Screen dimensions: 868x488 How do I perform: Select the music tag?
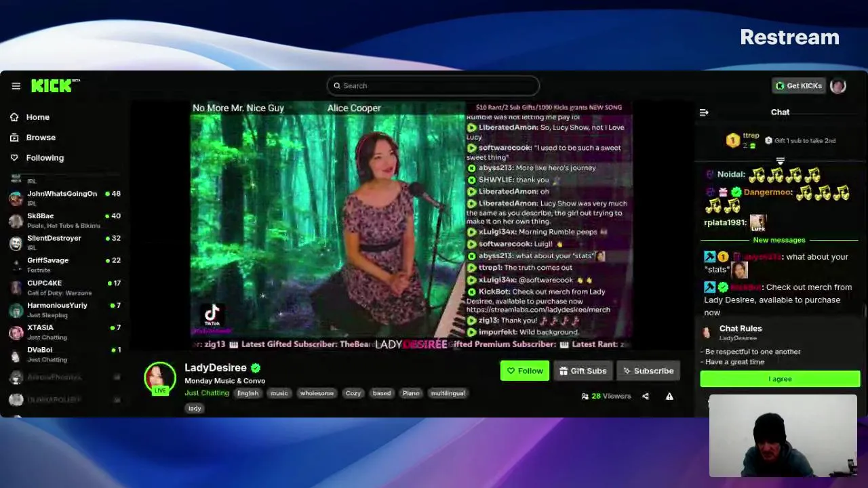tap(279, 393)
